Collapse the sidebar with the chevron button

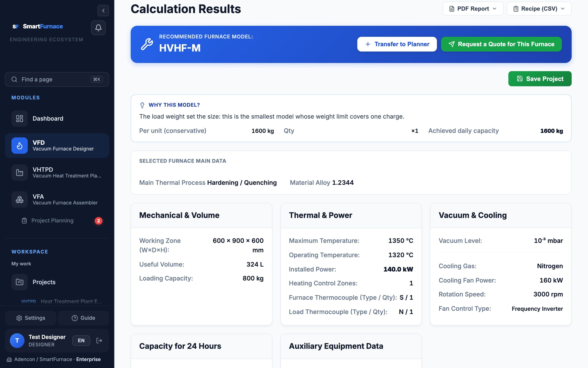(x=103, y=11)
